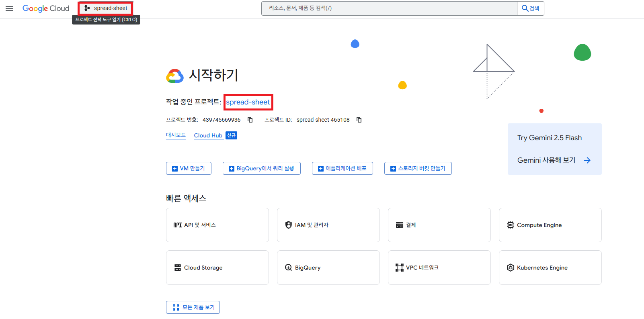Click the 모든 제품 보기 button
Screen dimensions: 644x319
(193, 307)
